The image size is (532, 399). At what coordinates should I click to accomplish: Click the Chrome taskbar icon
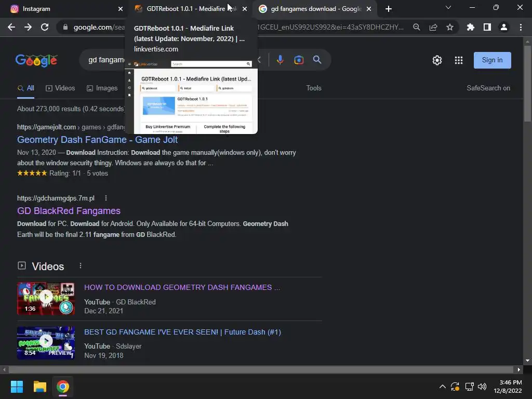click(x=63, y=387)
